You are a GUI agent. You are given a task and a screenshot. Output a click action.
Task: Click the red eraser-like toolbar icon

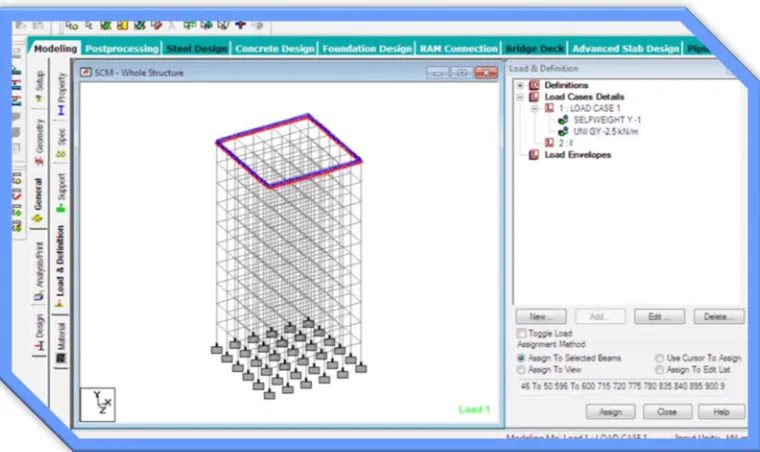157,25
